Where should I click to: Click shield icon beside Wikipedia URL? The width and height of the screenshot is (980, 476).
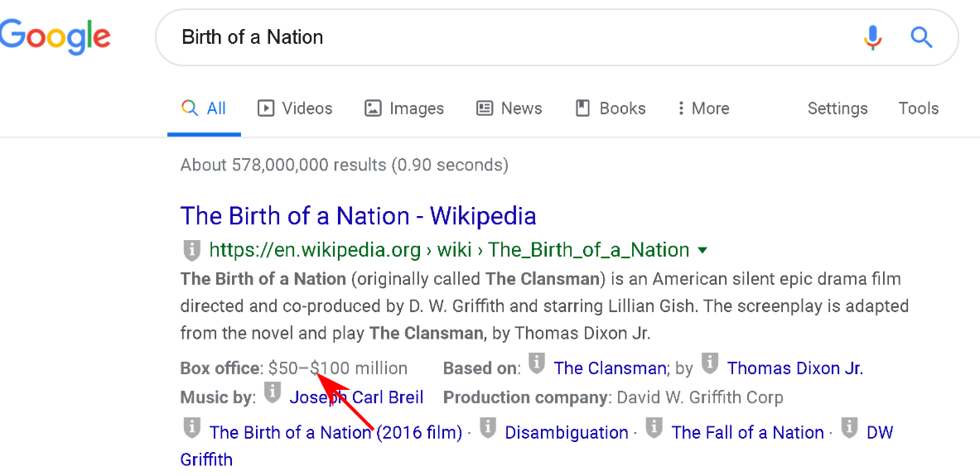click(x=191, y=249)
